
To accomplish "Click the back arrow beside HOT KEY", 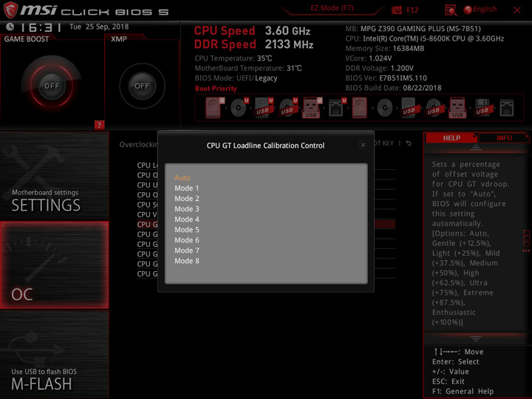I will tap(409, 143).
